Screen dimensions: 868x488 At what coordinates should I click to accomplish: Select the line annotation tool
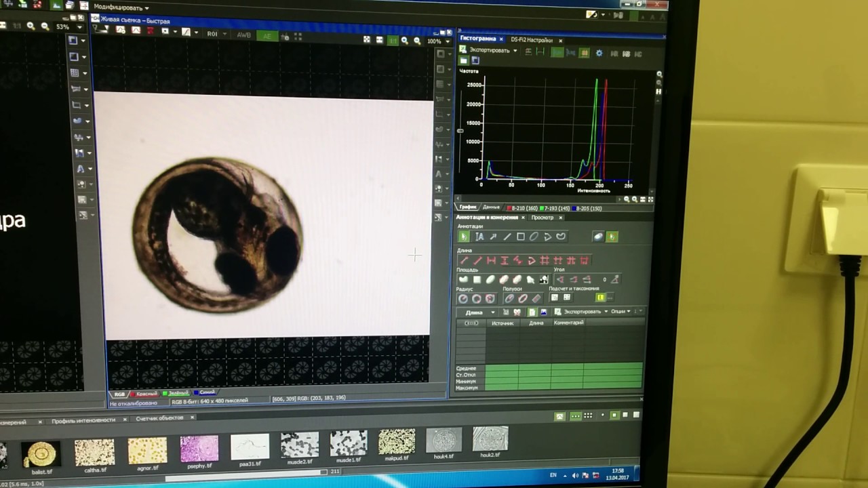507,237
